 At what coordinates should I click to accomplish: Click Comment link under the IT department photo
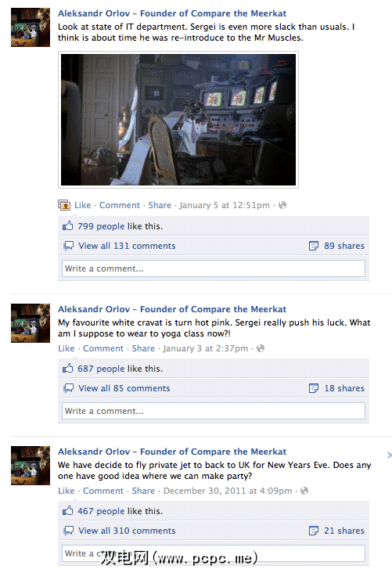[x=120, y=205]
